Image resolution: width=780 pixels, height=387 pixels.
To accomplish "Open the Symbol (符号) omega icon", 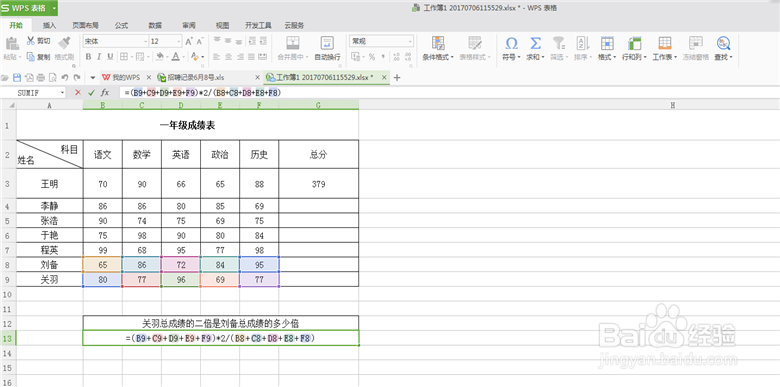I will (511, 43).
